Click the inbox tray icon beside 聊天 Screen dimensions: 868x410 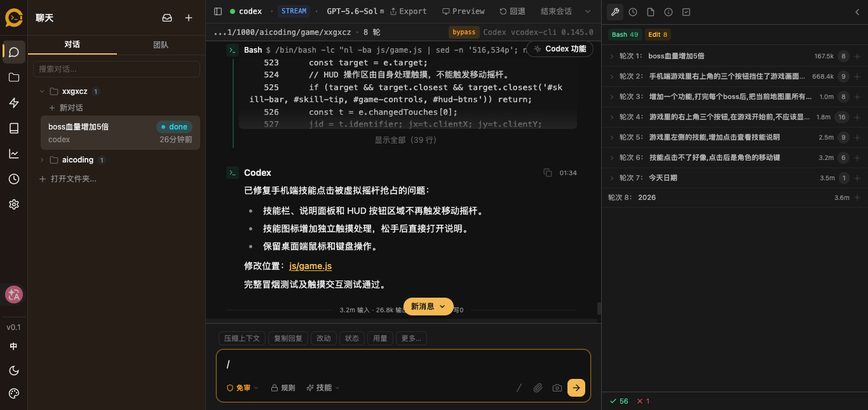point(167,18)
